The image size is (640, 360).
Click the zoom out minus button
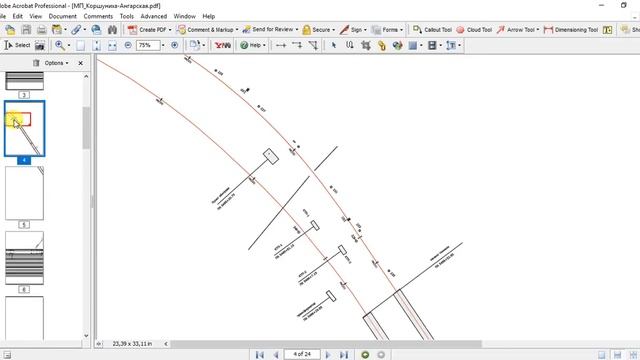click(128, 45)
